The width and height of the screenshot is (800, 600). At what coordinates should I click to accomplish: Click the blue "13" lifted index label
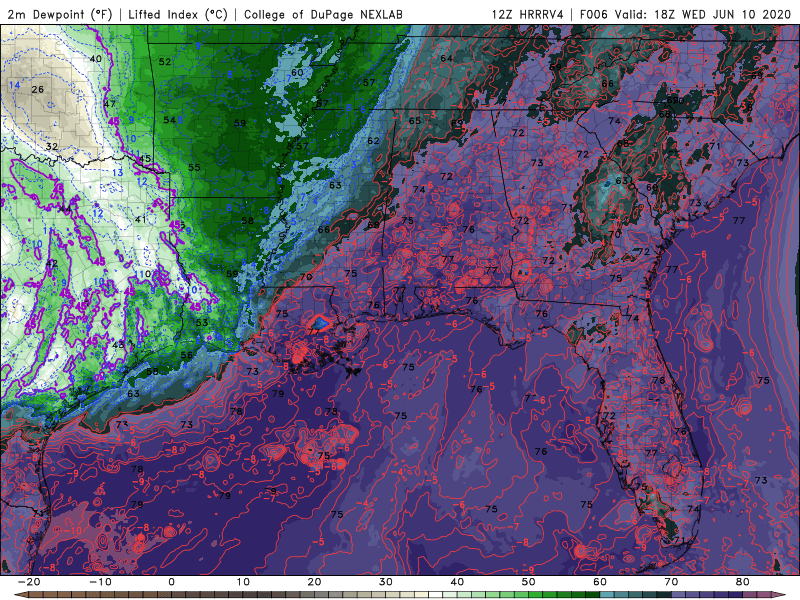[x=117, y=172]
